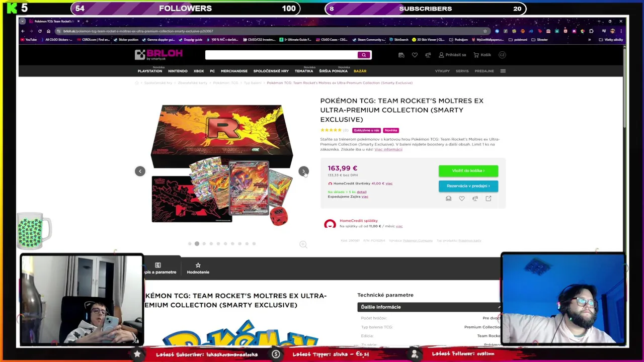Click Prihlásiť sa login link
This screenshot has height=362, width=644.
(452, 55)
